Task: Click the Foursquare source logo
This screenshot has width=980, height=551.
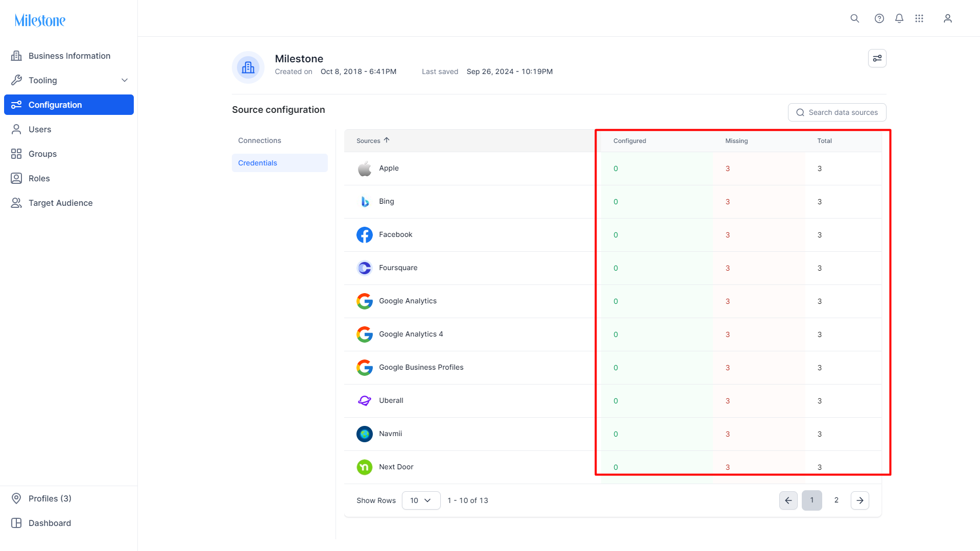Action: point(365,268)
